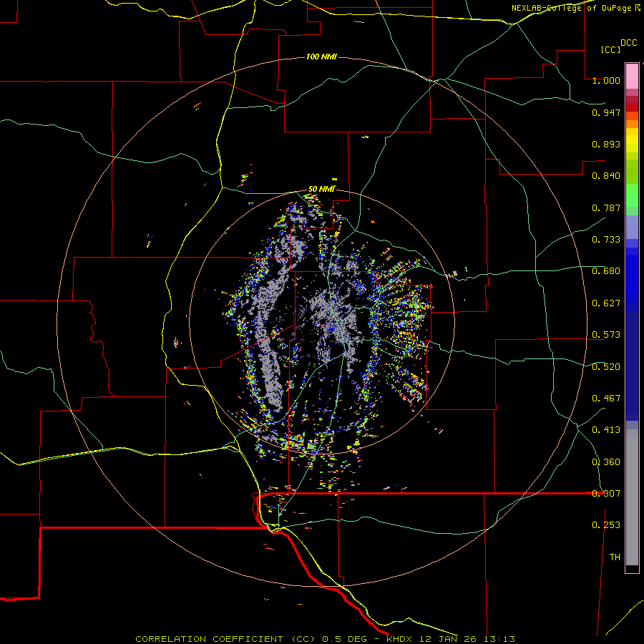Click the NEXLAB-College of DuPage credit text

click(575, 8)
